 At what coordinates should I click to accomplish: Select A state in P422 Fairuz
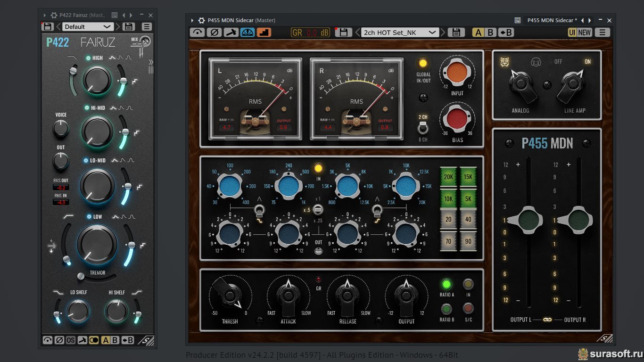click(105, 340)
